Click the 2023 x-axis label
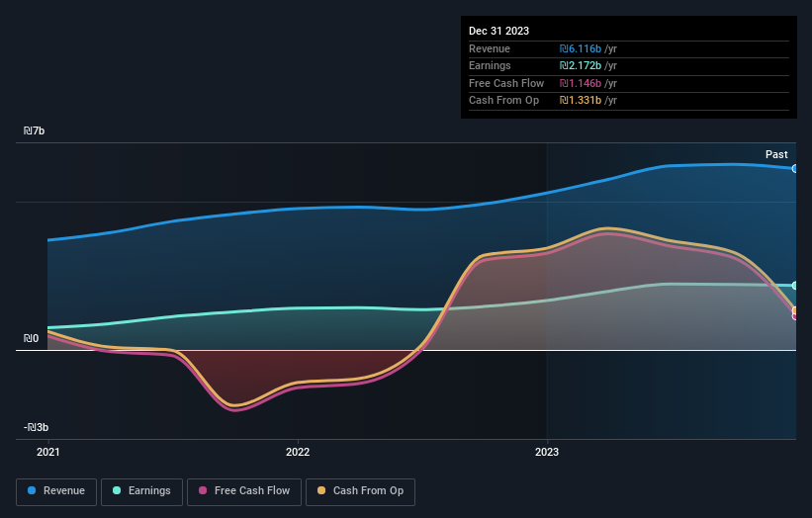Viewport: 812px width, 518px height. 547,453
